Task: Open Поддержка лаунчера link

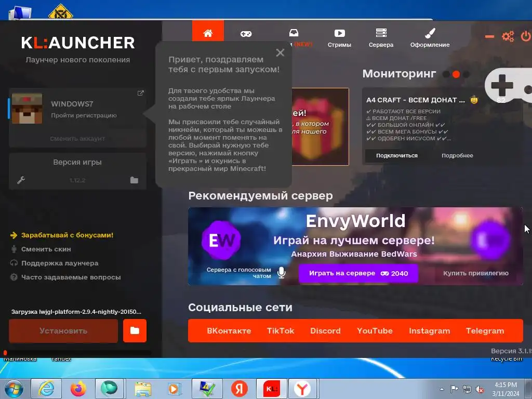Action: click(x=60, y=263)
